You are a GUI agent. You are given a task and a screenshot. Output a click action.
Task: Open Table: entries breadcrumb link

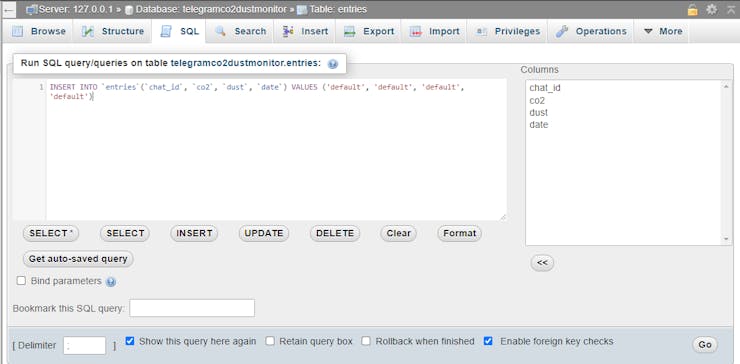tap(338, 9)
